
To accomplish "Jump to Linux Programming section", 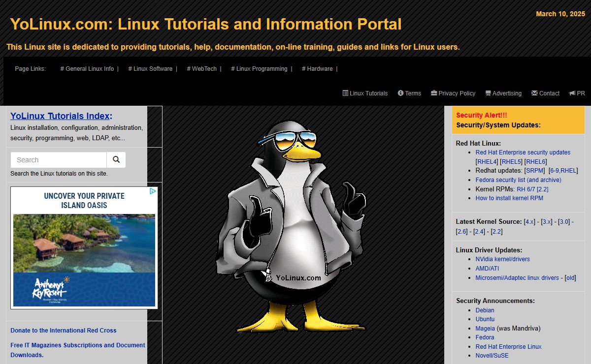I will coord(259,69).
